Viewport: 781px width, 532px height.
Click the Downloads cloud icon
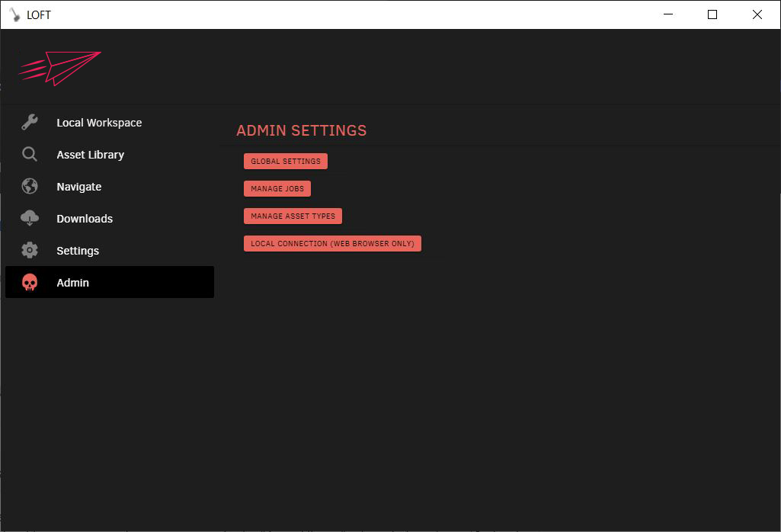[29, 218]
